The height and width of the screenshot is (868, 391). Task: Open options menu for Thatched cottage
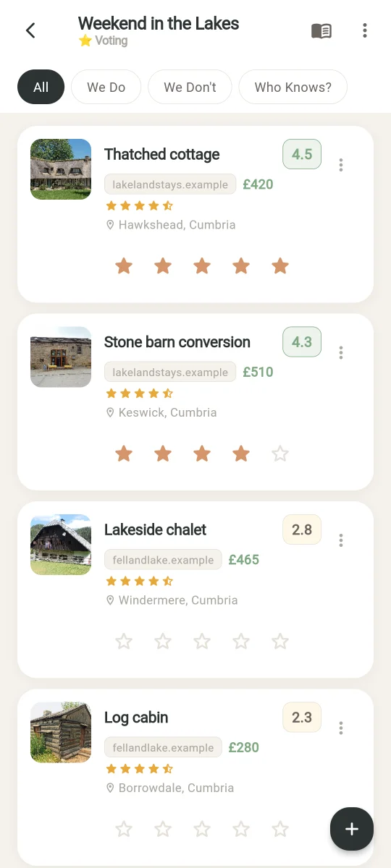(341, 165)
